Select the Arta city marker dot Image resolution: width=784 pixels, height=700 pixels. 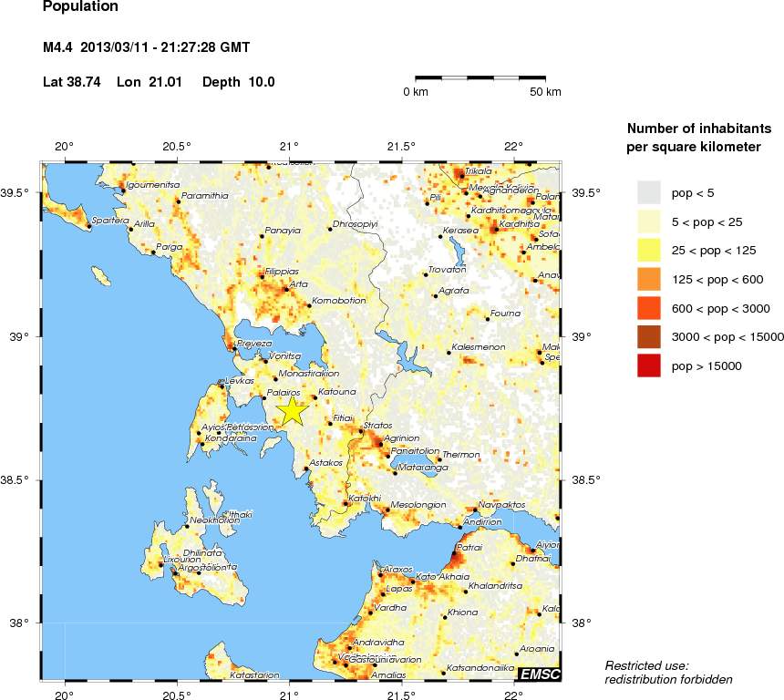click(286, 290)
